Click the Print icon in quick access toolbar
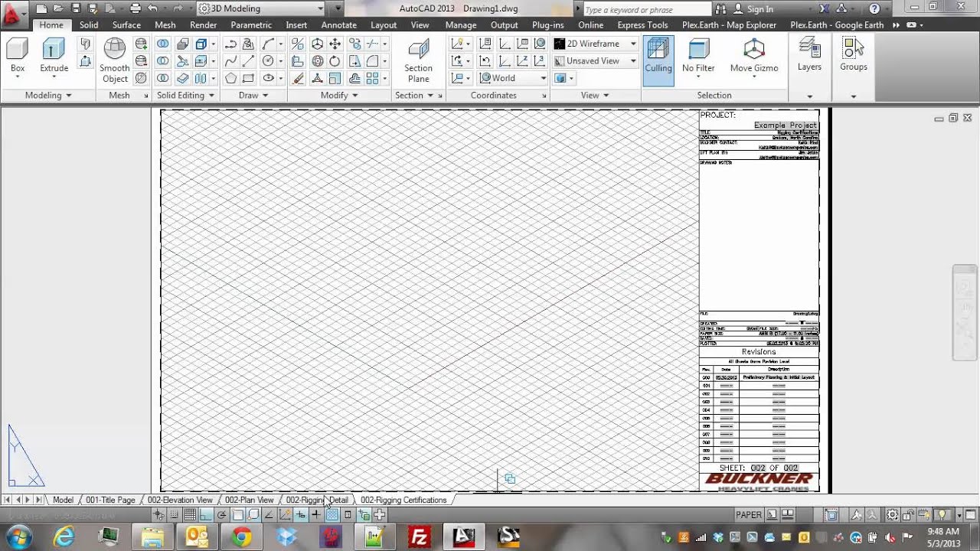This screenshot has width=980, height=551. click(x=136, y=8)
